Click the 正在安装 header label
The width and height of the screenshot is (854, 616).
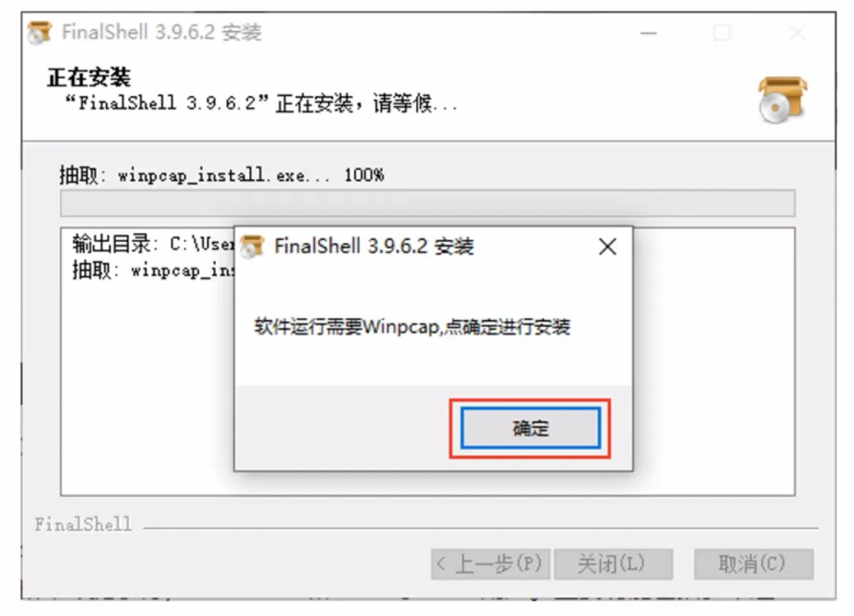tap(89, 77)
